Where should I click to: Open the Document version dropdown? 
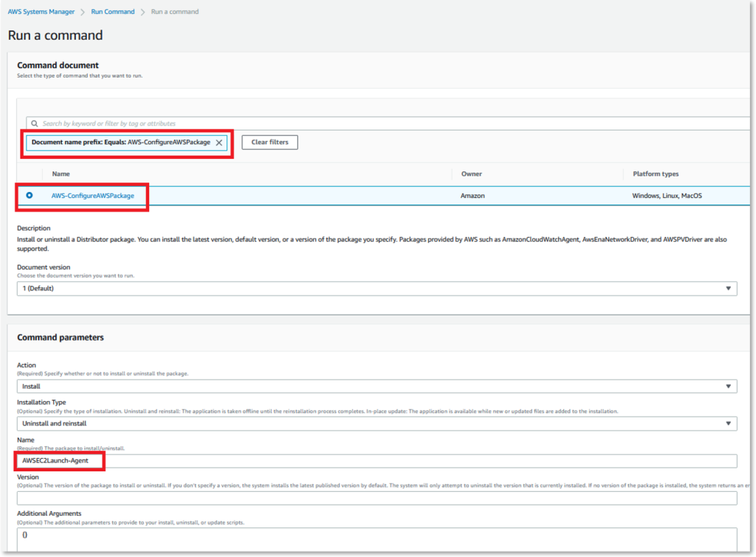377,288
